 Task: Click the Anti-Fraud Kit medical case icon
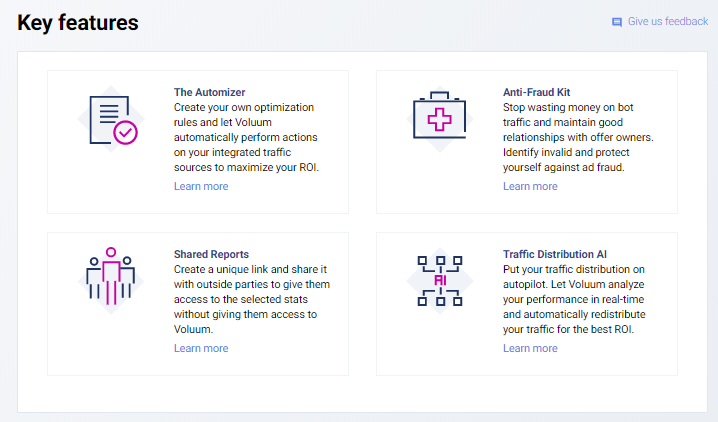[439, 119]
